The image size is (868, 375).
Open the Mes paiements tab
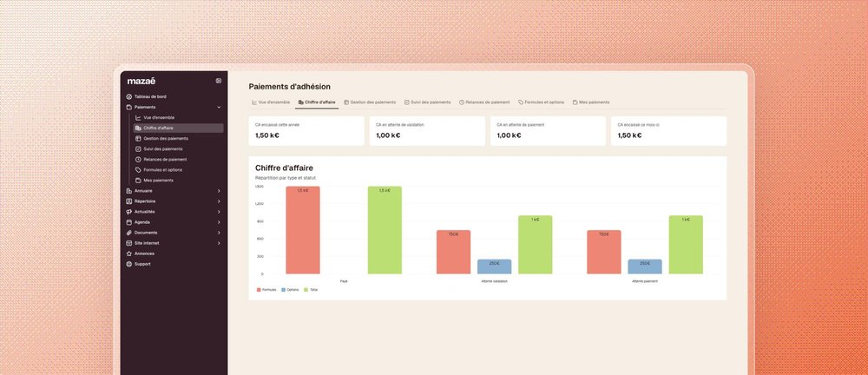click(x=590, y=102)
